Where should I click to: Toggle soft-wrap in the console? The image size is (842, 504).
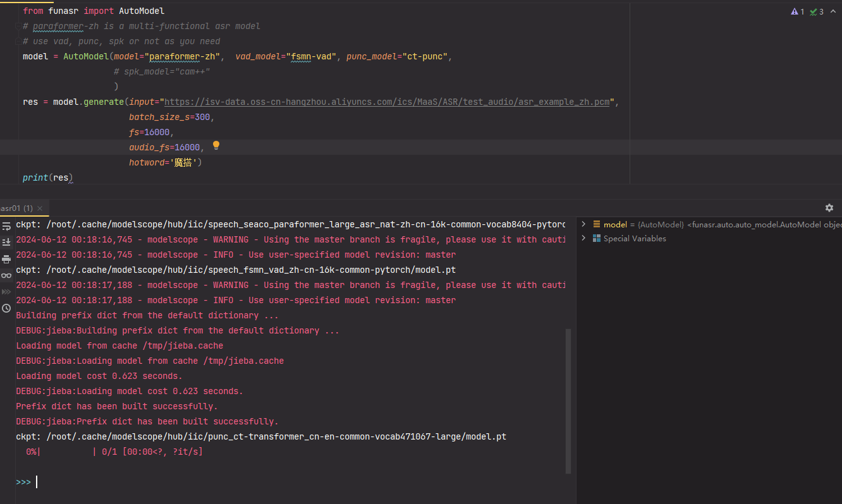pyautogui.click(x=6, y=226)
